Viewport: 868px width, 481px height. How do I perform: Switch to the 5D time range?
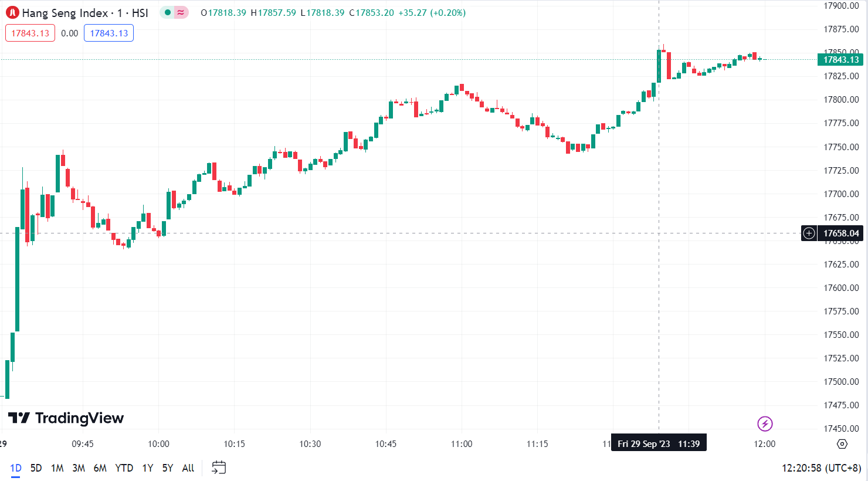coord(36,468)
